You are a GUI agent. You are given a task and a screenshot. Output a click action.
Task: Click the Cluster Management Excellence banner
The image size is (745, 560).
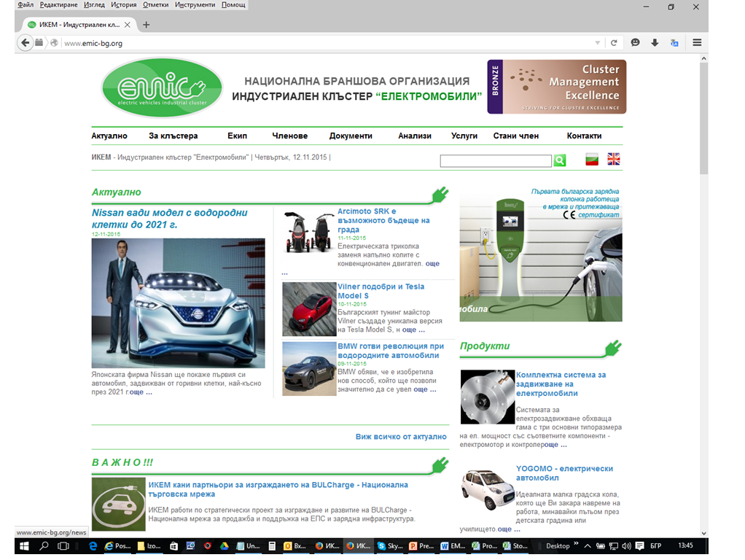point(556,87)
